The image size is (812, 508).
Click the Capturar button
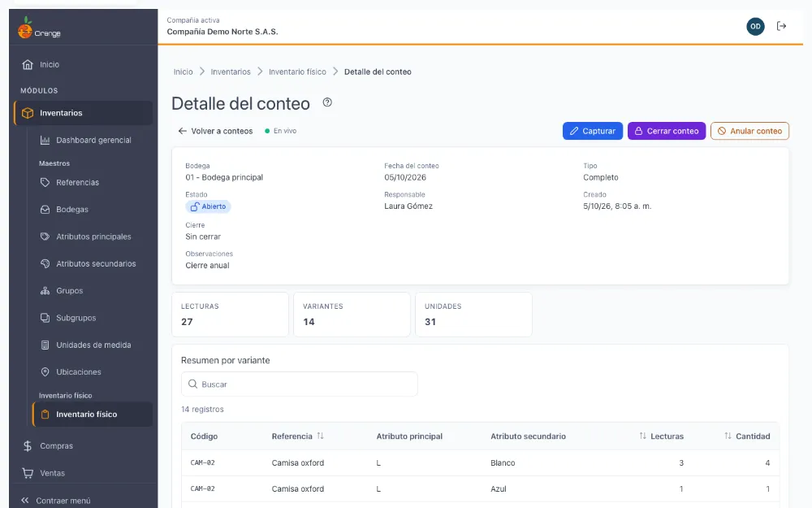click(x=593, y=131)
